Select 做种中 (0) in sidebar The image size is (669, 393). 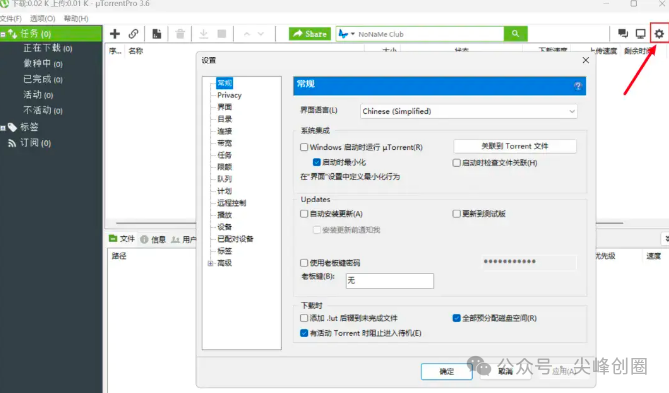coord(43,64)
